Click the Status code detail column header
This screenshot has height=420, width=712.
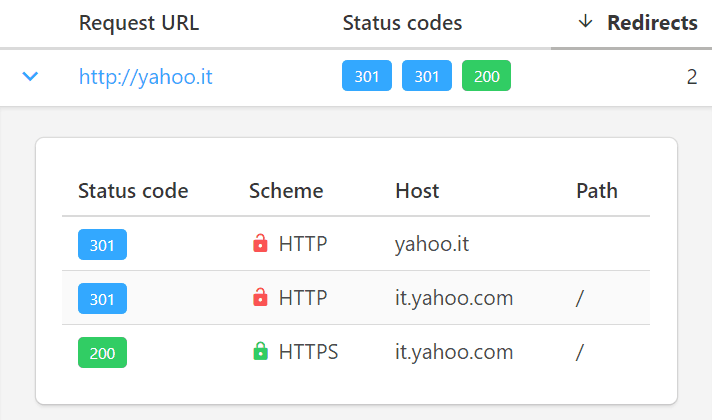133,191
